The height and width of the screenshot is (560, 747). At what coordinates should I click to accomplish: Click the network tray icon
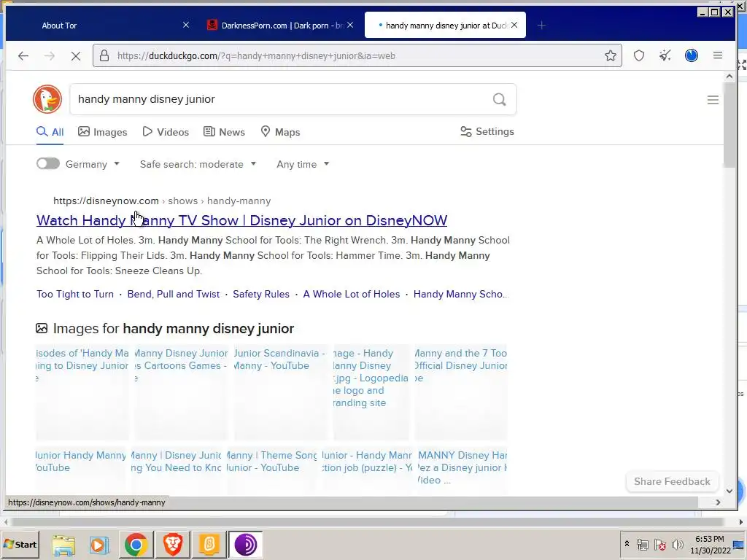click(642, 544)
